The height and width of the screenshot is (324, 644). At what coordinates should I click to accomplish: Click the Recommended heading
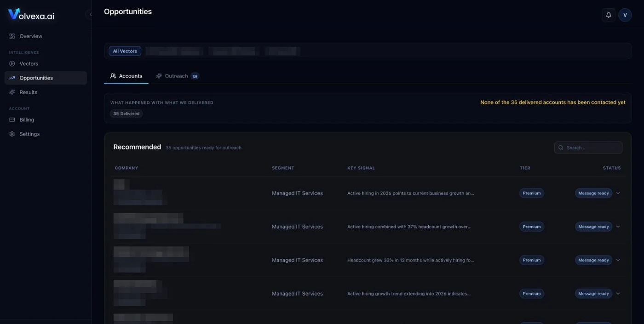point(137,147)
